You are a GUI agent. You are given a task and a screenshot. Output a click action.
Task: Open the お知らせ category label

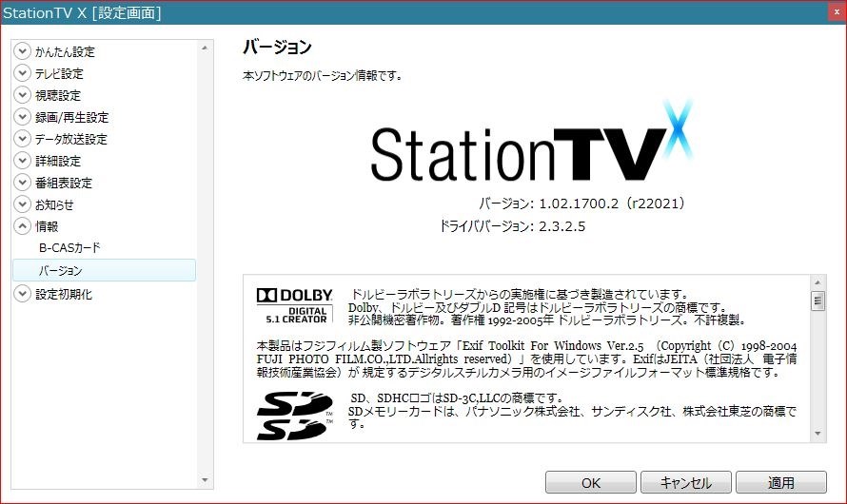coord(54,204)
